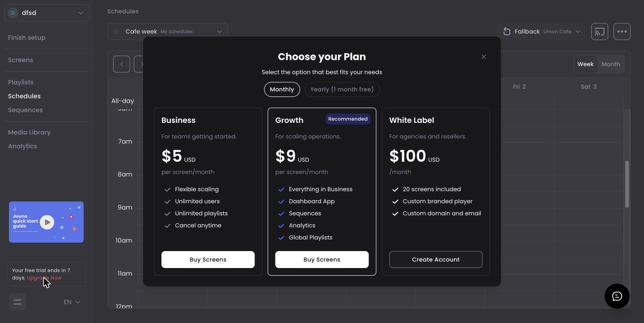
Task: Open Media Library in sidebar
Action: pos(30,132)
